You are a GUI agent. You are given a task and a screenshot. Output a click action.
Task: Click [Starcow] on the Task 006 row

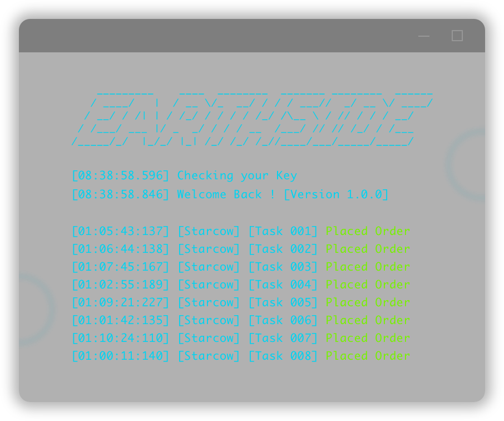(x=209, y=320)
